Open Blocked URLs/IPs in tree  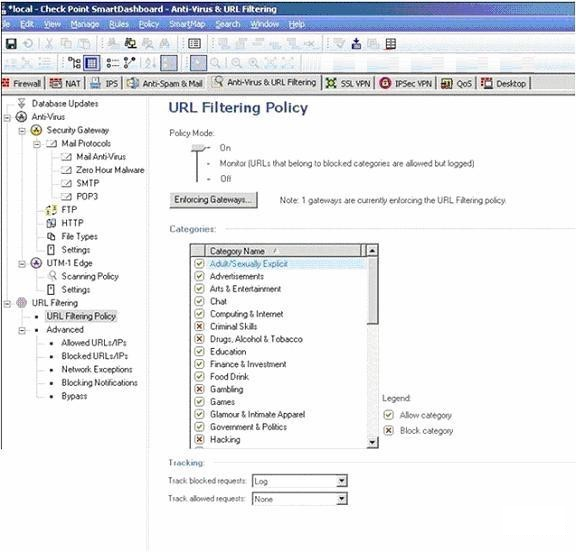point(95,356)
